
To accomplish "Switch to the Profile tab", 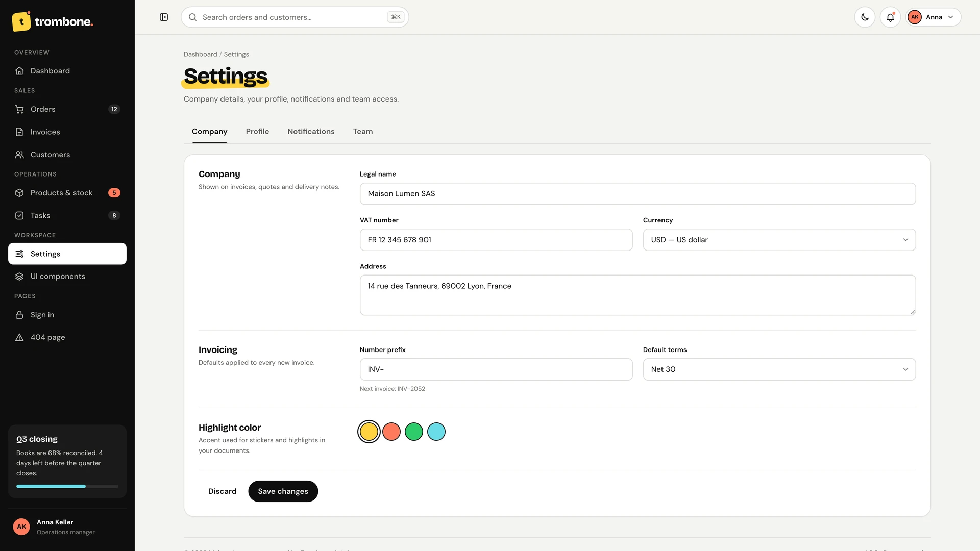I will 257,132.
